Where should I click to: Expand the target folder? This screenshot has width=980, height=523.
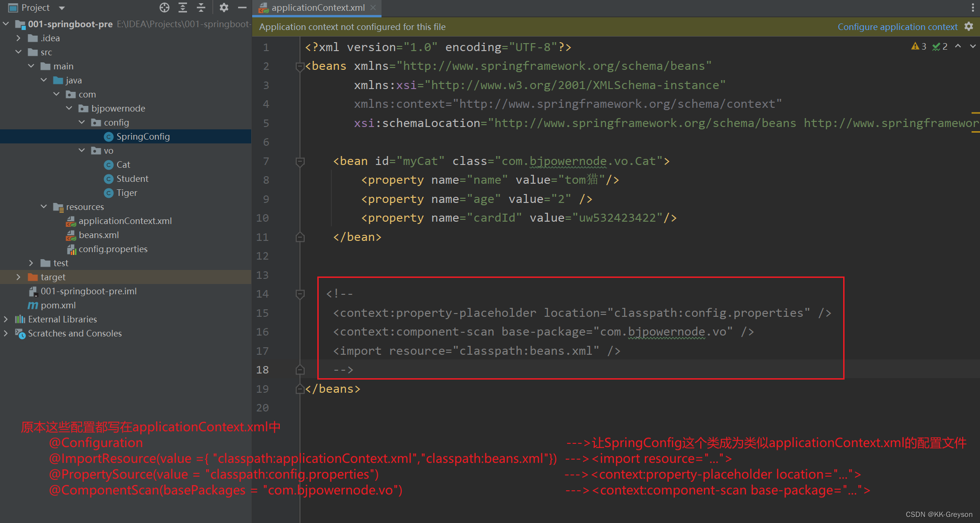click(18, 277)
